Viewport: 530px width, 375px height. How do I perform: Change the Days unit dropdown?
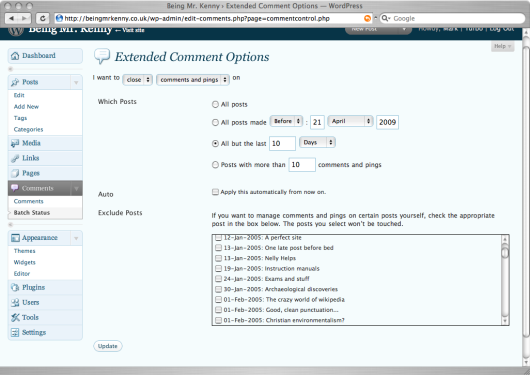pos(317,143)
